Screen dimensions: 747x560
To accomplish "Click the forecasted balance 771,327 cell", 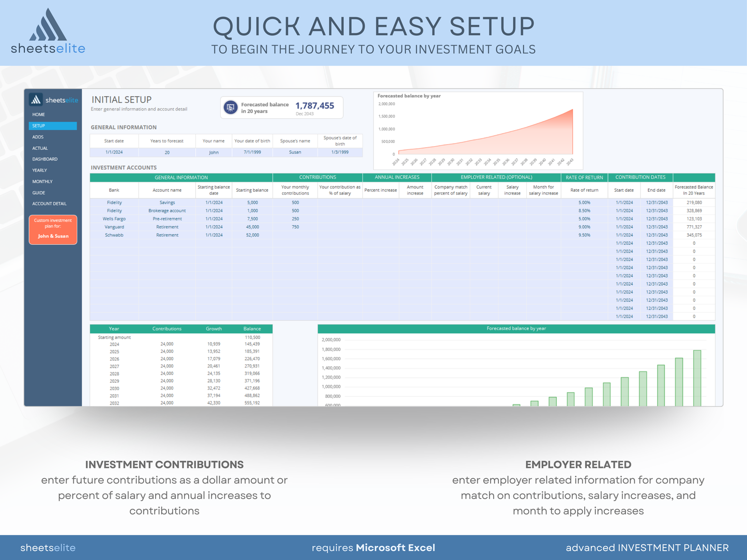I will coord(694,227).
